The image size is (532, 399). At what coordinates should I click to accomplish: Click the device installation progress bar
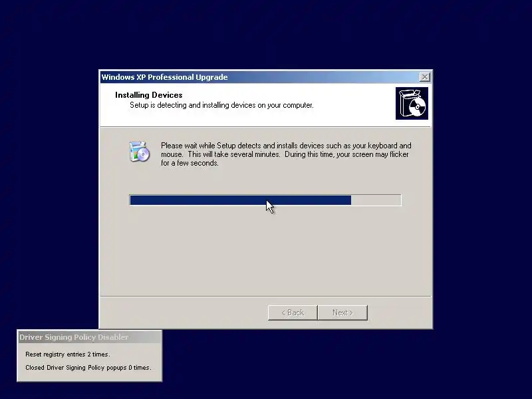(x=265, y=200)
